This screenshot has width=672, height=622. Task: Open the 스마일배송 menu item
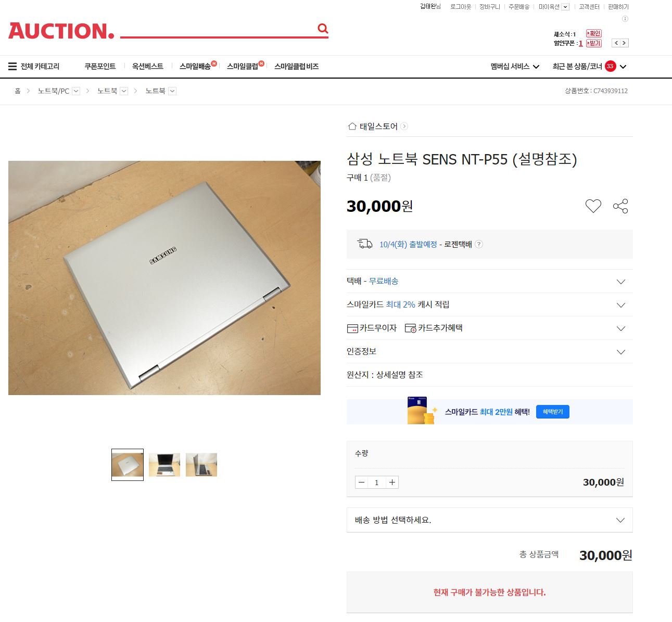point(195,67)
